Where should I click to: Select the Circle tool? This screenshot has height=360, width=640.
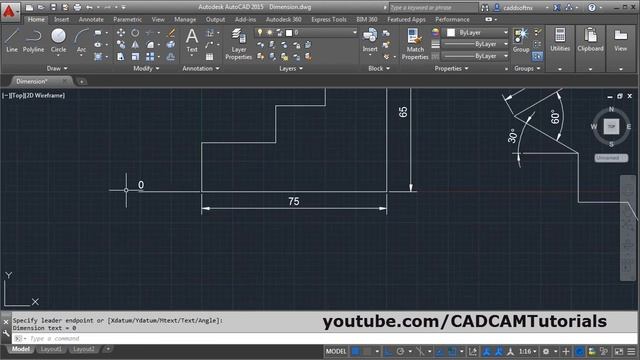tap(58, 41)
